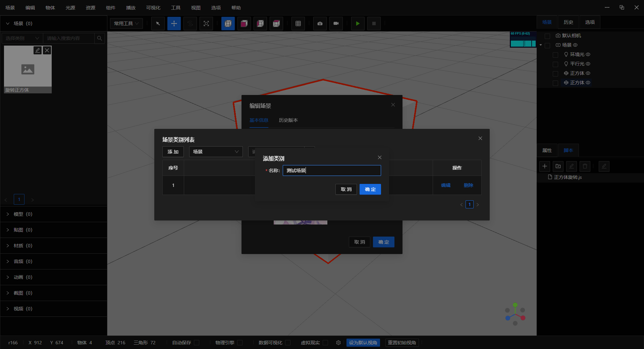Click the 名称 text input field

pyautogui.click(x=332, y=170)
